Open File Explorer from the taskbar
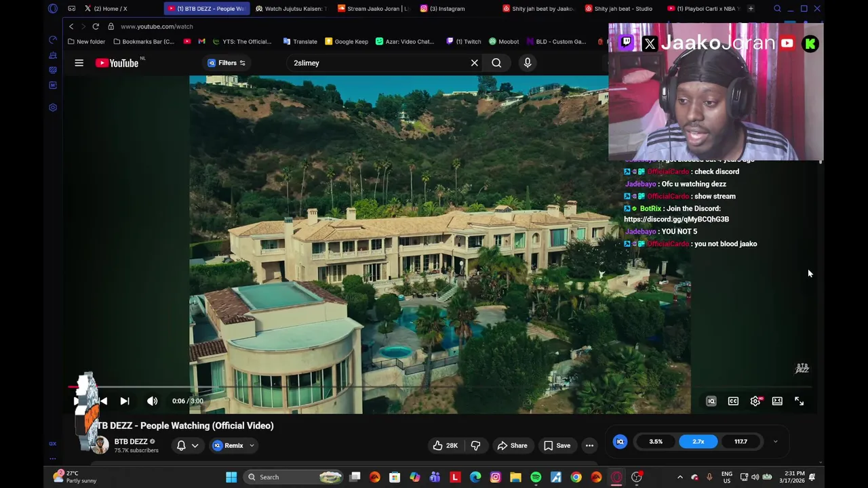The width and height of the screenshot is (868, 488). tap(515, 477)
